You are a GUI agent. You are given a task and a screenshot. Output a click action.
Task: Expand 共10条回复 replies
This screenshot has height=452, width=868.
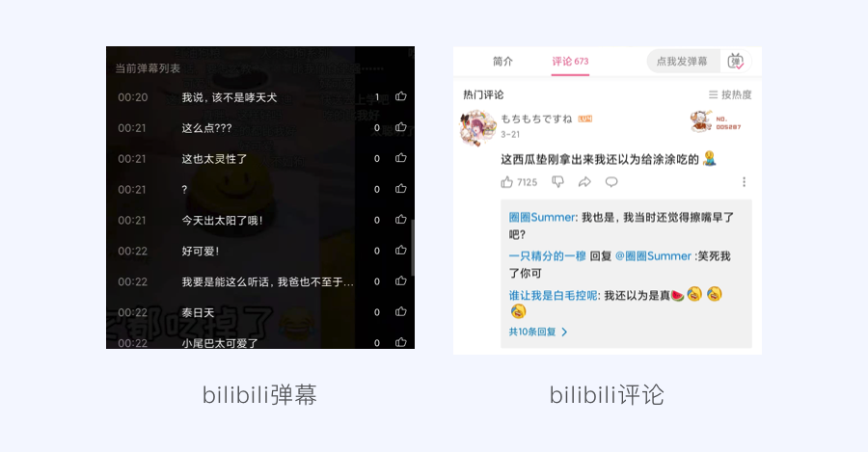[x=538, y=332]
